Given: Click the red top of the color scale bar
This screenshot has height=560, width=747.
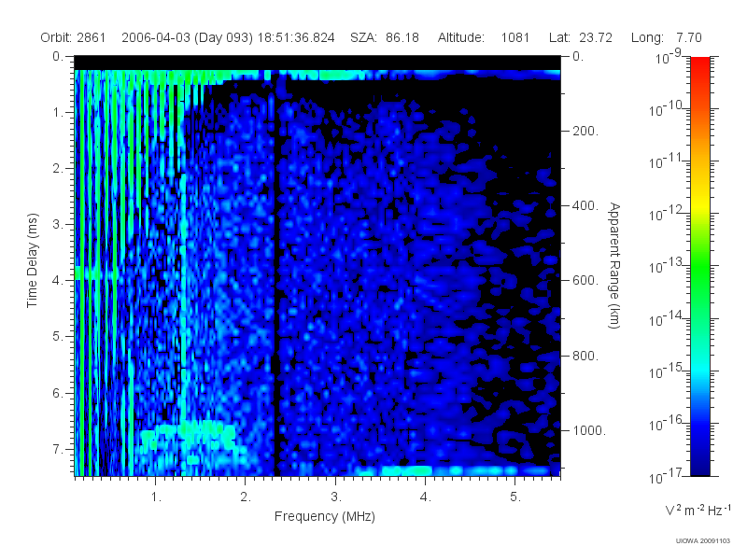Looking at the screenshot, I should click(700, 66).
